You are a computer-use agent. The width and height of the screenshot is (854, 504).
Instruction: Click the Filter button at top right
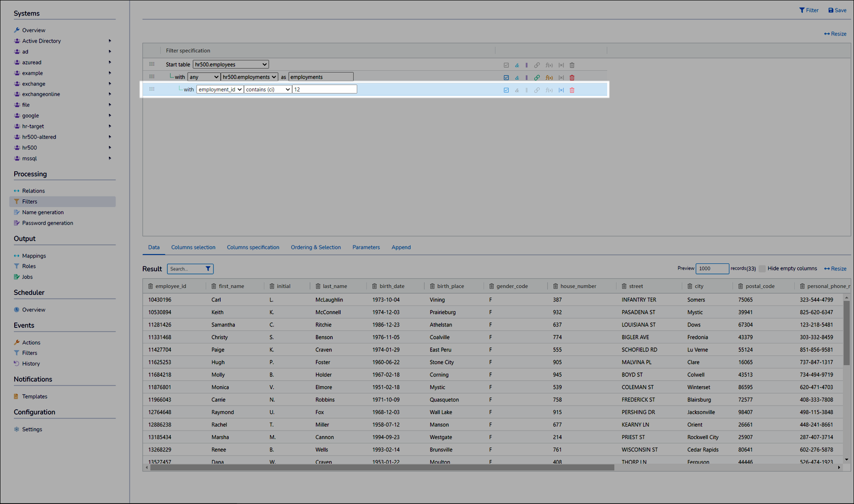point(809,10)
